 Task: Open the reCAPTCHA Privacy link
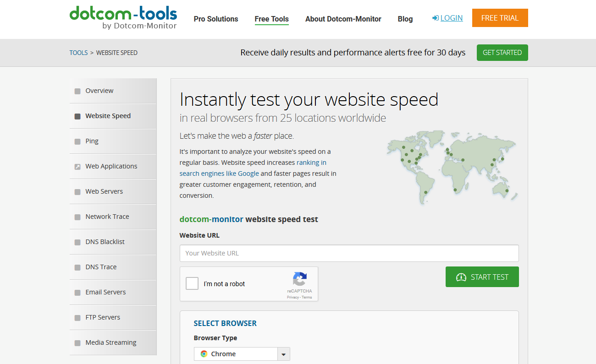293,297
